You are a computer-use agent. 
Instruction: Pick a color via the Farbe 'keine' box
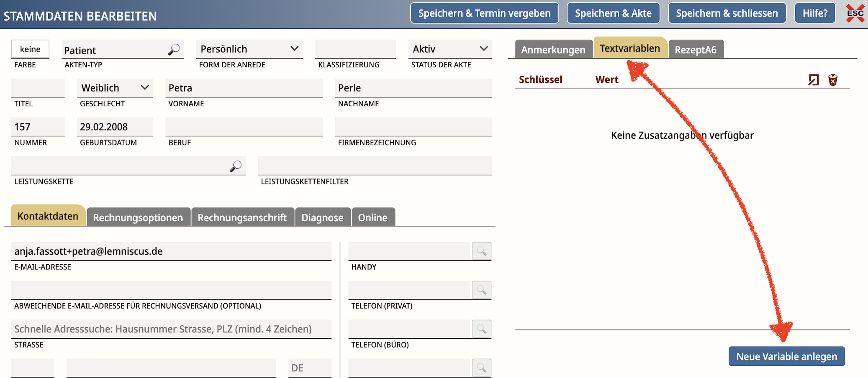coord(30,49)
